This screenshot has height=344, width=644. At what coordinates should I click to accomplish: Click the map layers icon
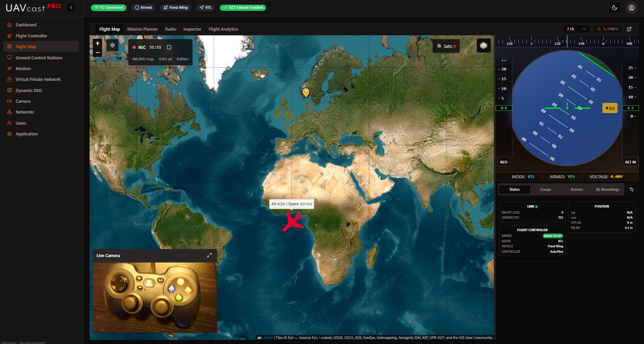(483, 45)
